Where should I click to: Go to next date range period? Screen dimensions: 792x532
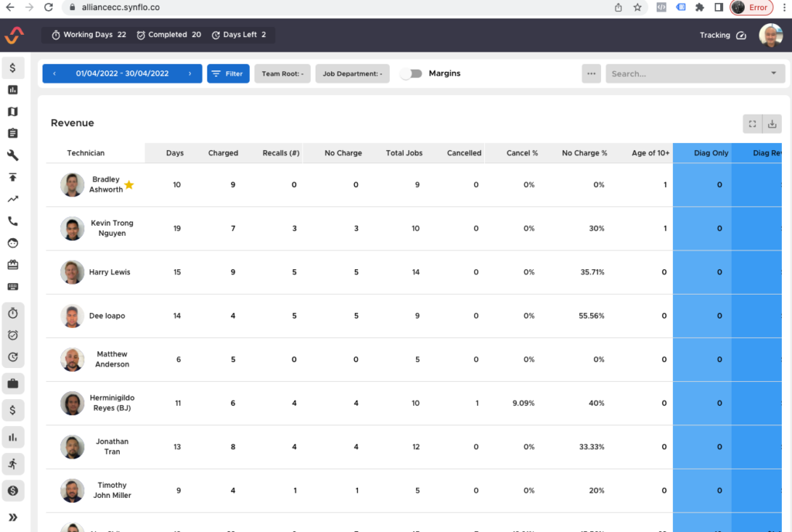pos(190,74)
